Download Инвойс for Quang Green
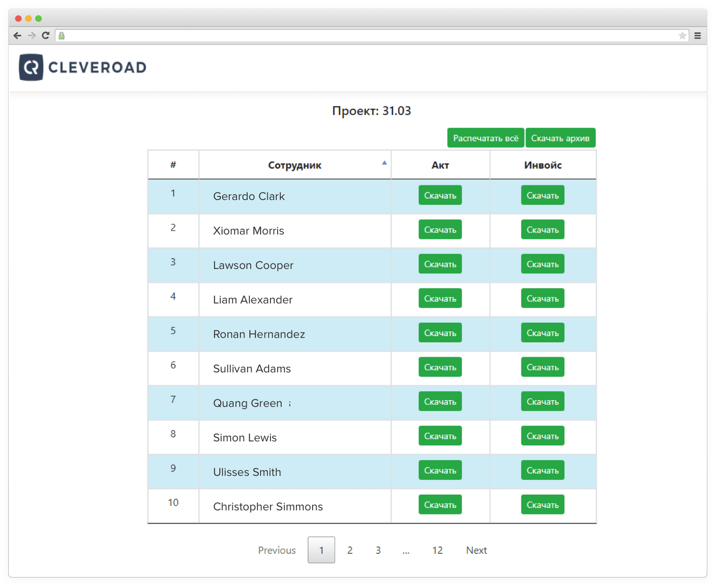 pos(543,401)
